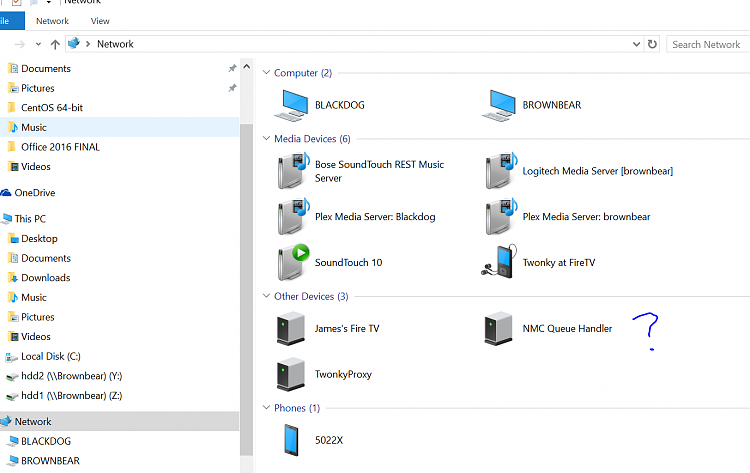Image resolution: width=750 pixels, height=473 pixels.
Task: Select the Twonky at FireTV icon
Action: 499,261
